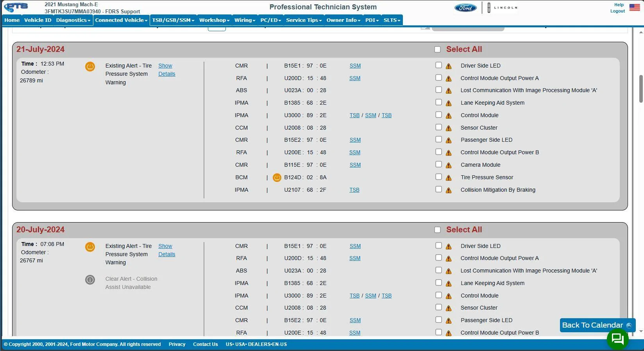Open the Diagnostics dropdown menu

(x=73, y=20)
